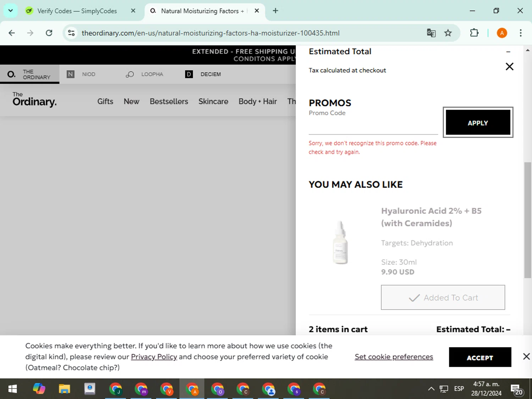Open File Explorer from taskbar
The width and height of the screenshot is (532, 399).
[64, 389]
